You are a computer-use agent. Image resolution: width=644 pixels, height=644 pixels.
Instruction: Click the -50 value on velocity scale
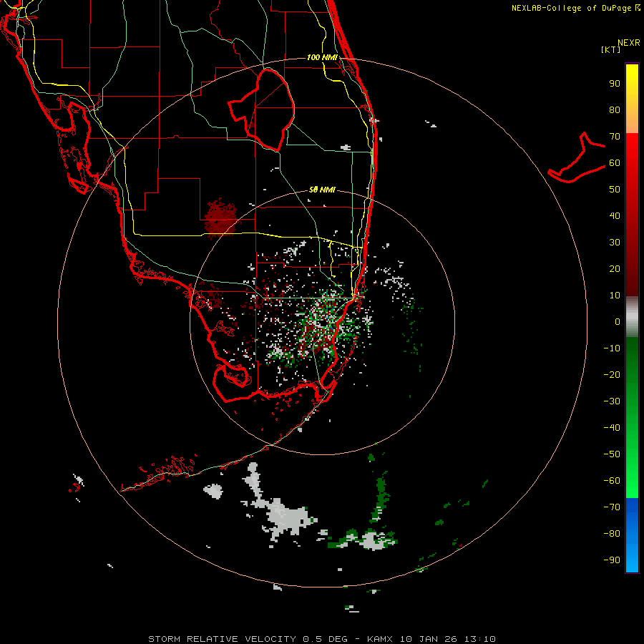[x=612, y=454]
